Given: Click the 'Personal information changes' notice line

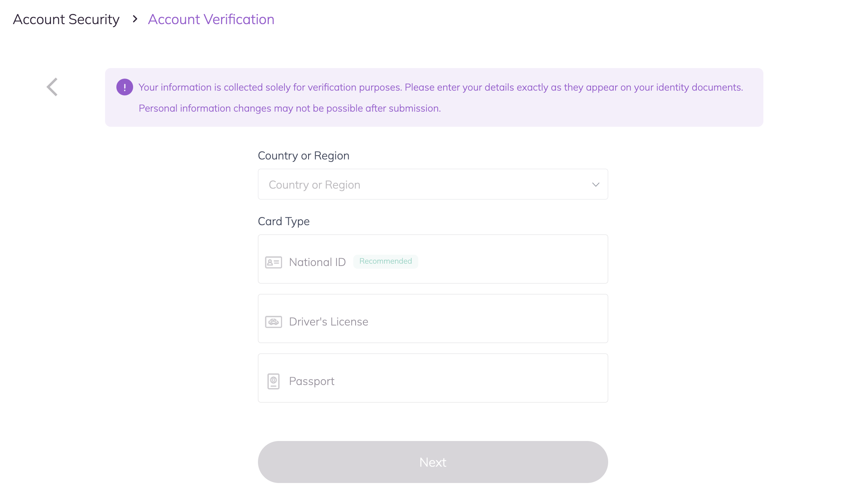Looking at the screenshot, I should pos(289,108).
